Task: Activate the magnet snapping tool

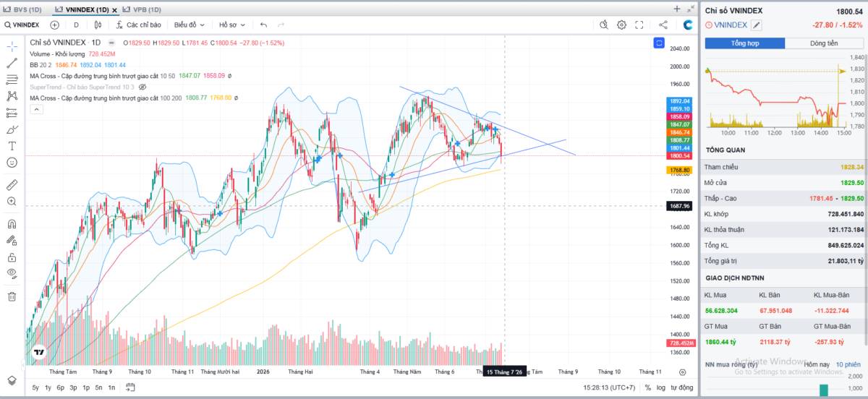Action: pyautogui.click(x=12, y=223)
